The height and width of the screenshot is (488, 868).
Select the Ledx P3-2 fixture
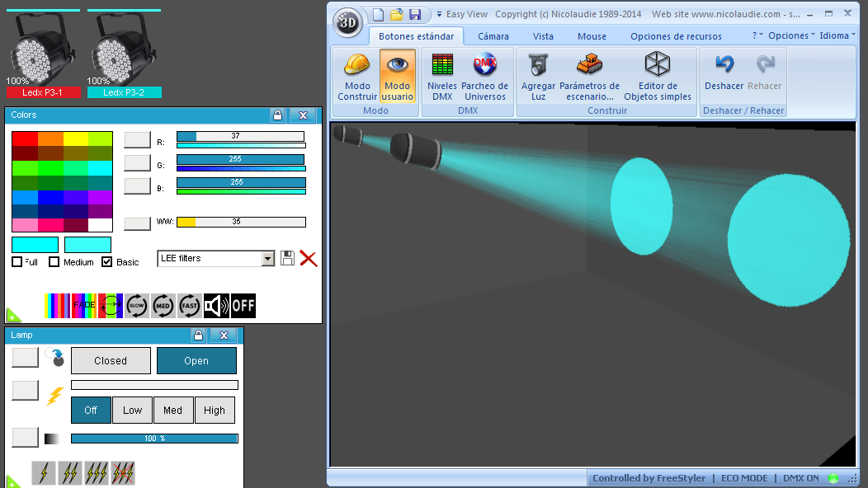coord(124,54)
